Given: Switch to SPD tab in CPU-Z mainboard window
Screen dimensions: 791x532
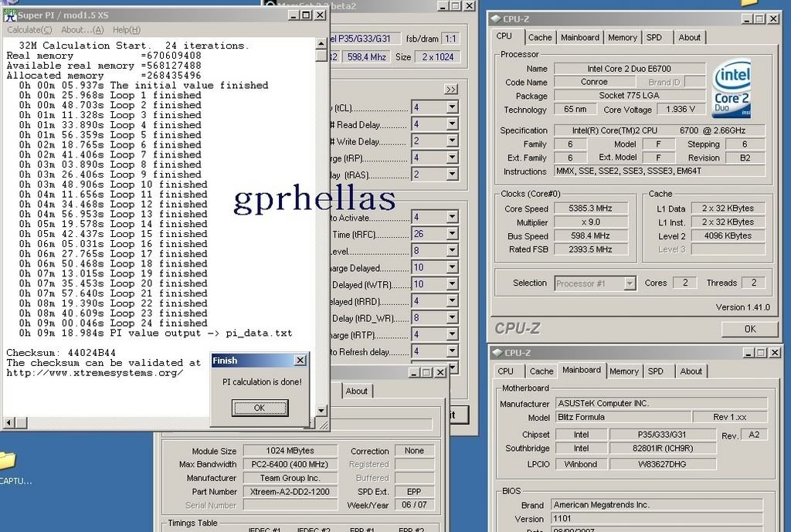Looking at the screenshot, I should pos(655,371).
